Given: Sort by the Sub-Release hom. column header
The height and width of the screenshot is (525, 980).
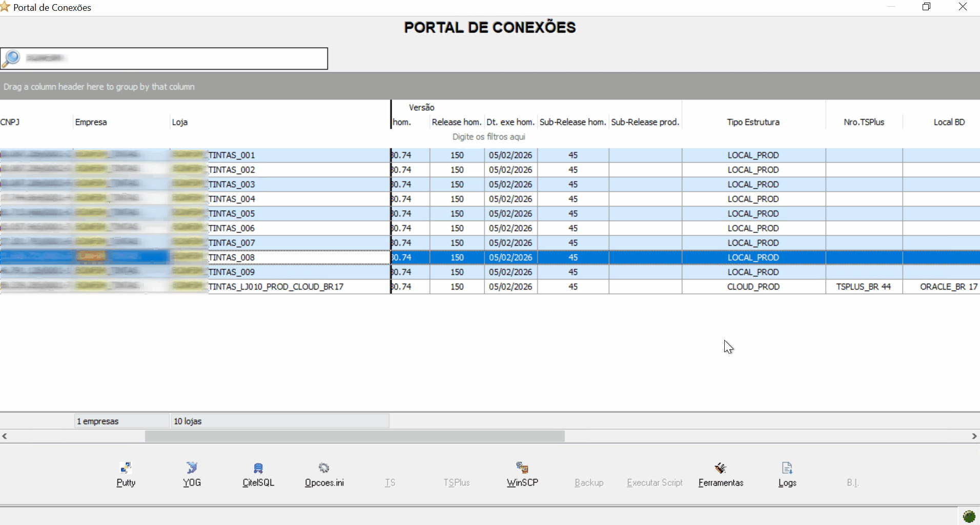Looking at the screenshot, I should [573, 122].
